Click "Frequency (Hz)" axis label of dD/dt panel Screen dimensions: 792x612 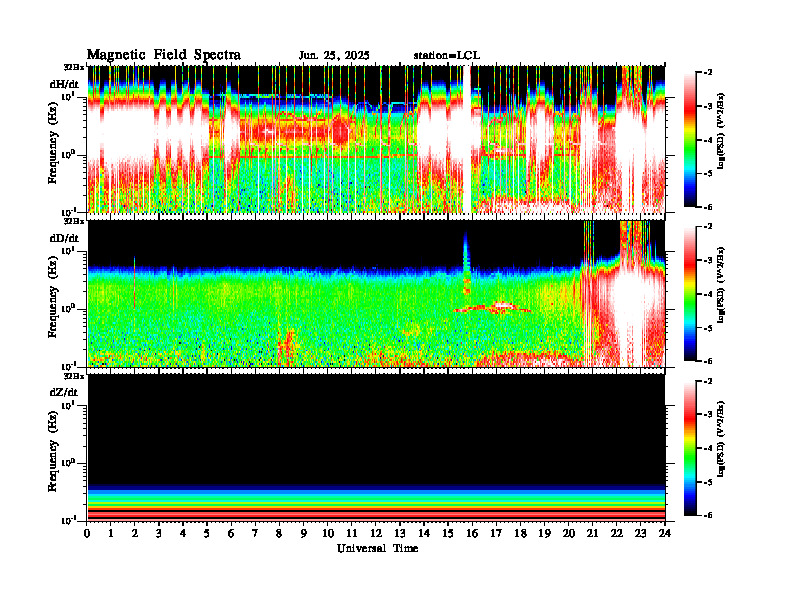(53, 298)
